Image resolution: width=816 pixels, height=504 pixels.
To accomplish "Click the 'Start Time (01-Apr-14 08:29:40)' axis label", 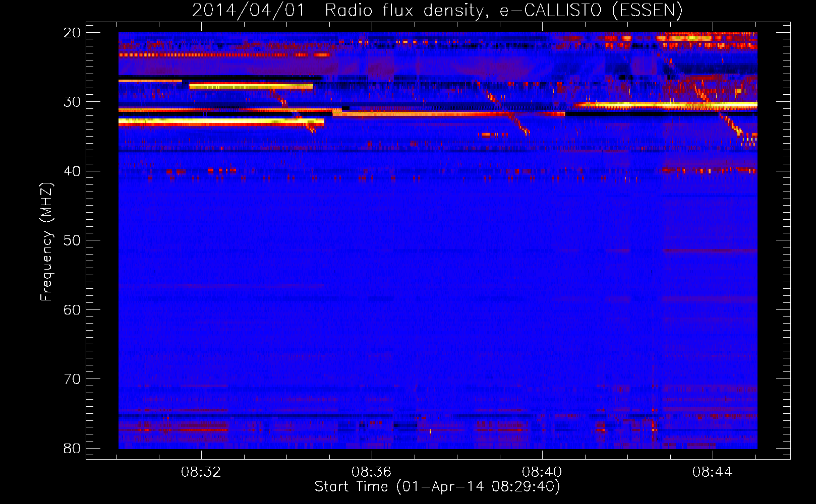I will pos(437,487).
